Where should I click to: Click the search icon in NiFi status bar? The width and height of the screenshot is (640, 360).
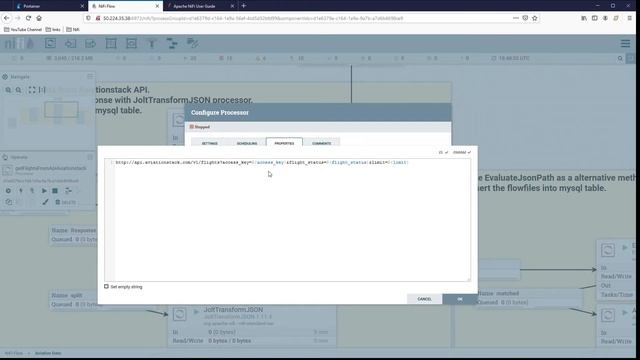(620, 58)
